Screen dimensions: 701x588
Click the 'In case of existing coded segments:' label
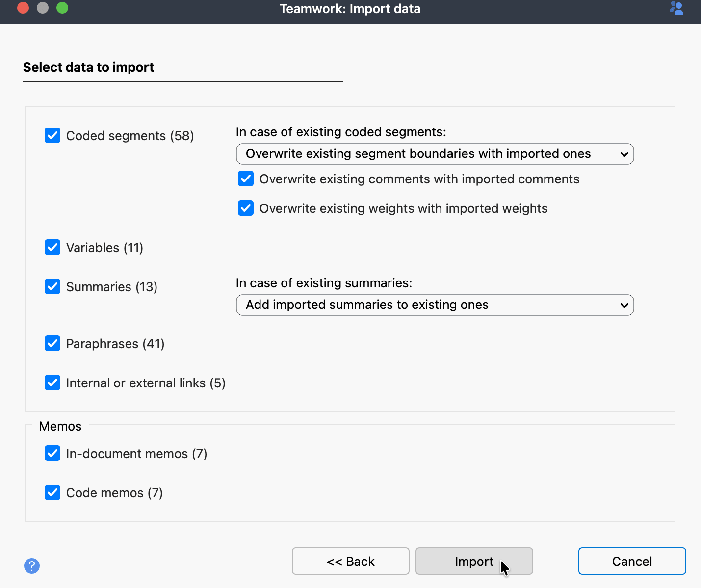[x=341, y=132]
